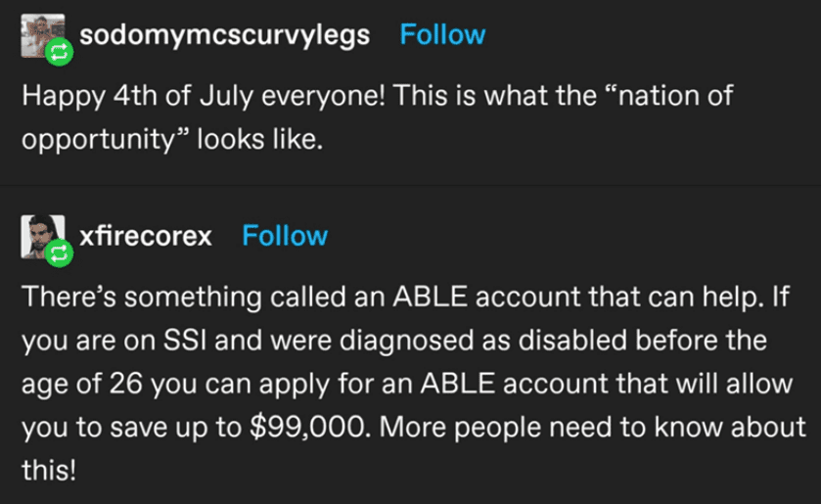Click the divider line between the two posts

point(411,185)
